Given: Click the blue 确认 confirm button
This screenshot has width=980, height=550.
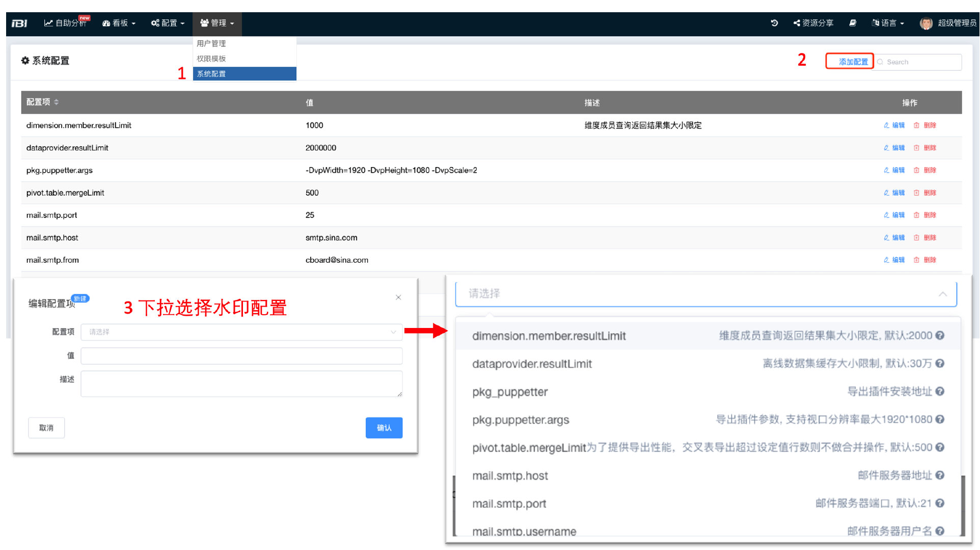Looking at the screenshot, I should pos(384,428).
